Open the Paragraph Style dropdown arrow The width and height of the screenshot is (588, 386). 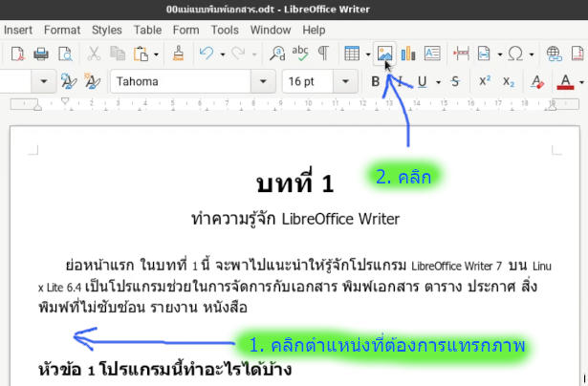[43, 81]
